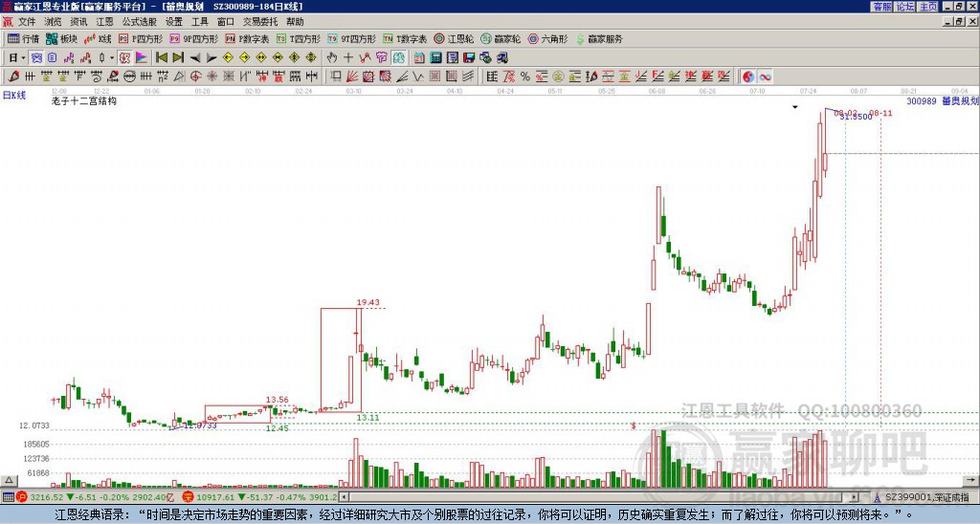Click the up arrow button at chart bottom-left

click(x=8, y=481)
